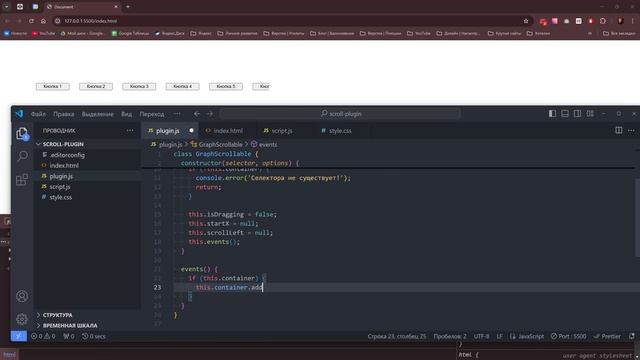
Task: Click the ports count in status bar
Action: [x=69, y=336]
